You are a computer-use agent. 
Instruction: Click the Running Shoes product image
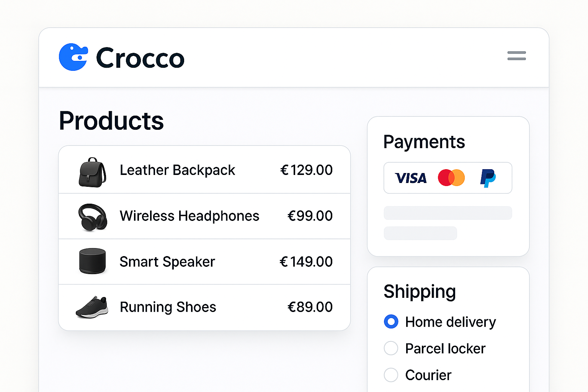click(92, 307)
